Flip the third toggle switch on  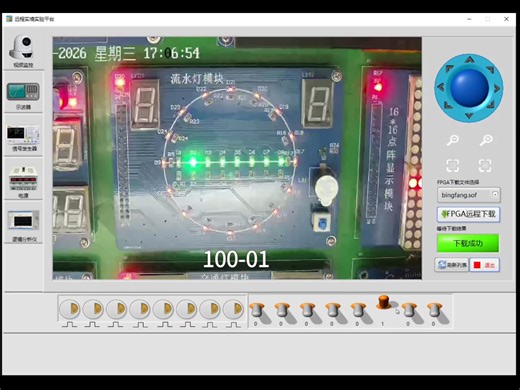pyautogui.click(x=307, y=310)
